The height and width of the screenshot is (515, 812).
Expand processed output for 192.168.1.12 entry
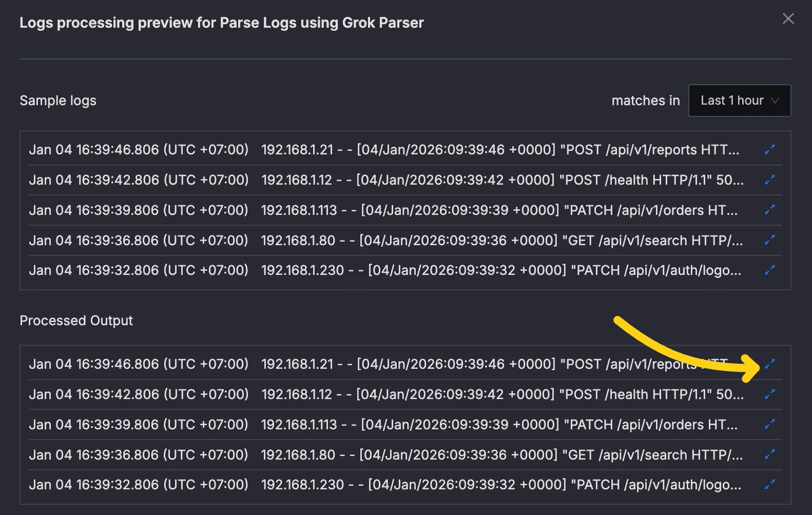[769, 394]
